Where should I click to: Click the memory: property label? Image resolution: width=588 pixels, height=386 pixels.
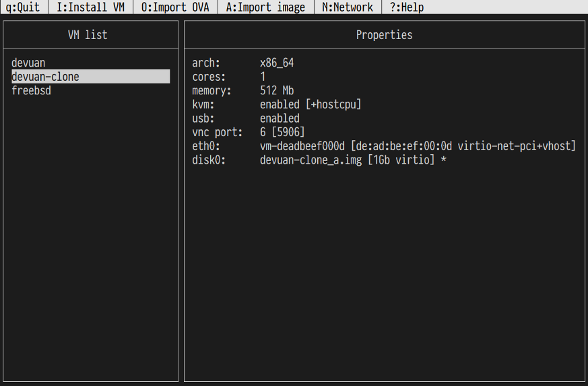(x=212, y=90)
